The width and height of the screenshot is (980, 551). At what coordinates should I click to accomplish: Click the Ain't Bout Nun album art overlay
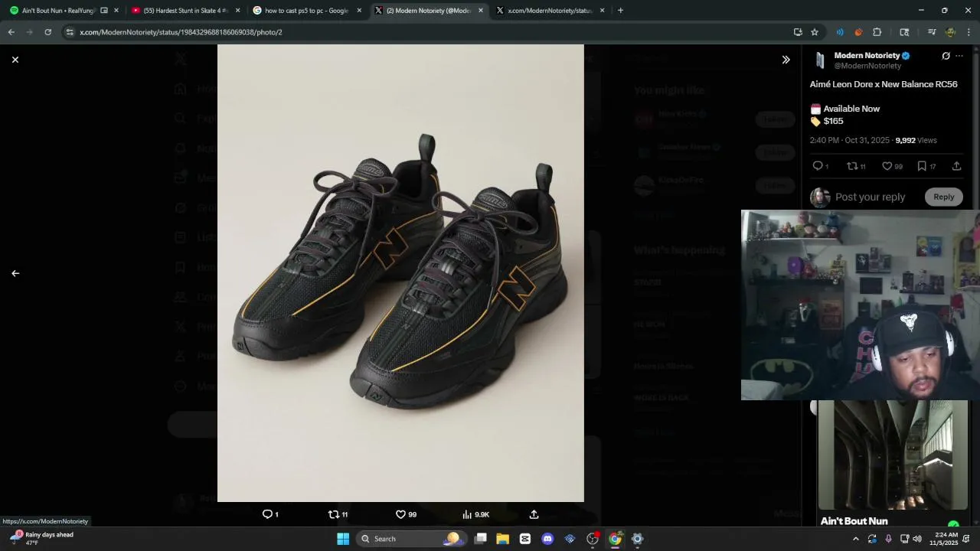tap(893, 455)
